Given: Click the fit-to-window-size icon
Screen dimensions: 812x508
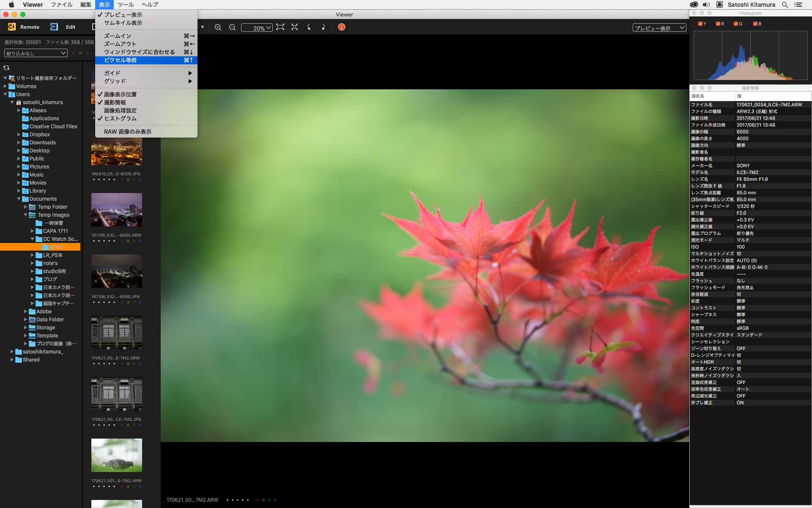Looking at the screenshot, I should point(280,27).
